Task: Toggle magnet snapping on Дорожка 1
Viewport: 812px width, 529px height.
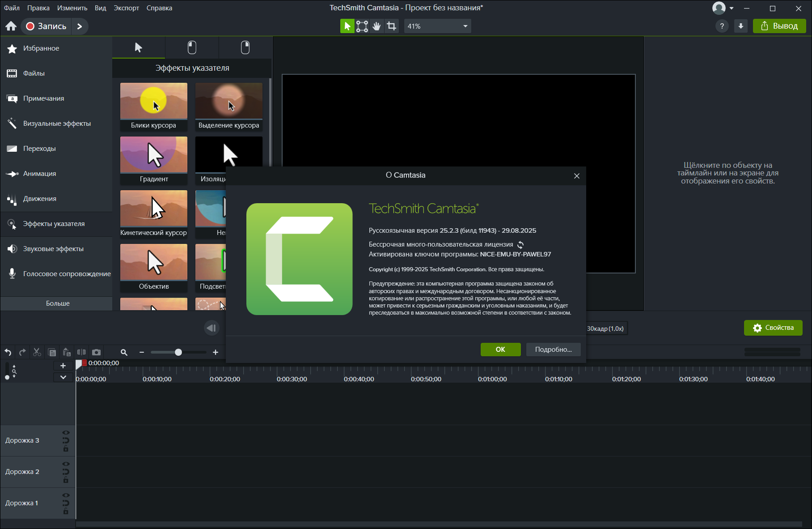Action: click(x=66, y=503)
